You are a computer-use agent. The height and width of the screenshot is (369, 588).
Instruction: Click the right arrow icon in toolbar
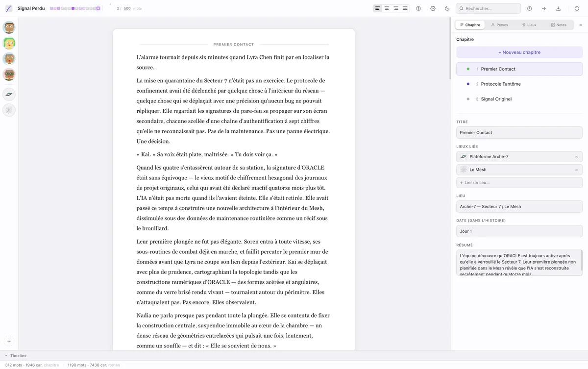[544, 8]
